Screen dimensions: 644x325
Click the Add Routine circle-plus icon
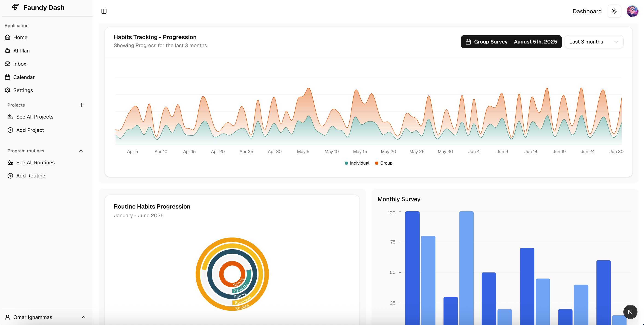[x=10, y=176]
